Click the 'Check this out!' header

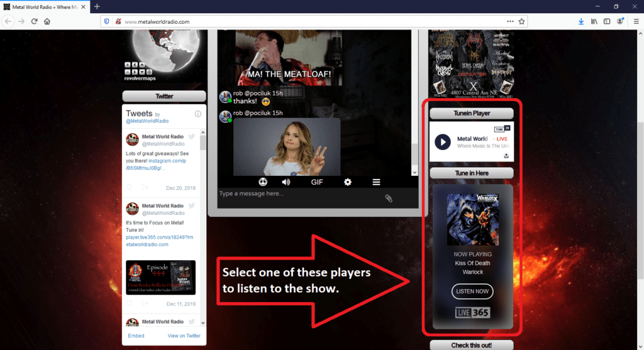pyautogui.click(x=472, y=345)
